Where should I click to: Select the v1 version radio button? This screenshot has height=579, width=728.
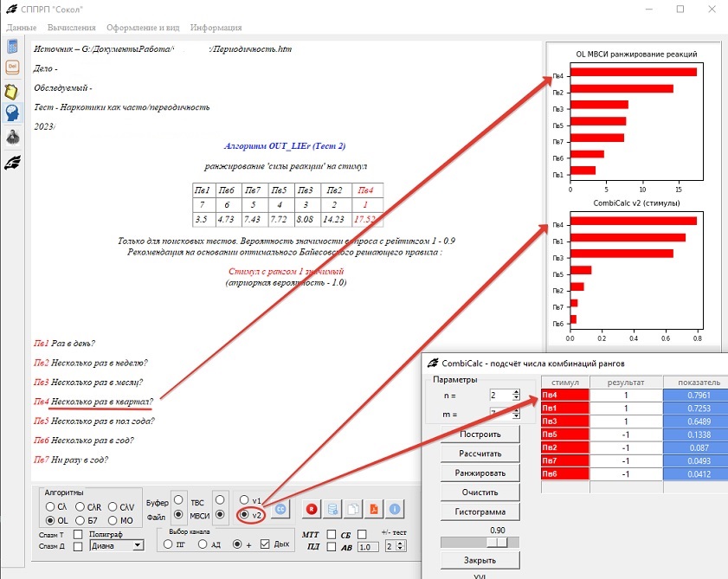pos(244,499)
